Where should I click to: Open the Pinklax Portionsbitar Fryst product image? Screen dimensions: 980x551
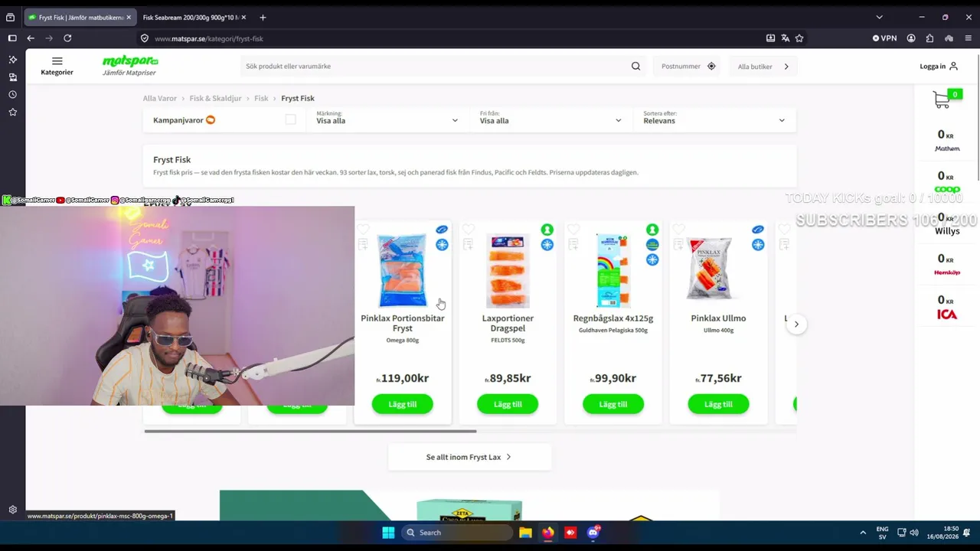[x=403, y=269]
